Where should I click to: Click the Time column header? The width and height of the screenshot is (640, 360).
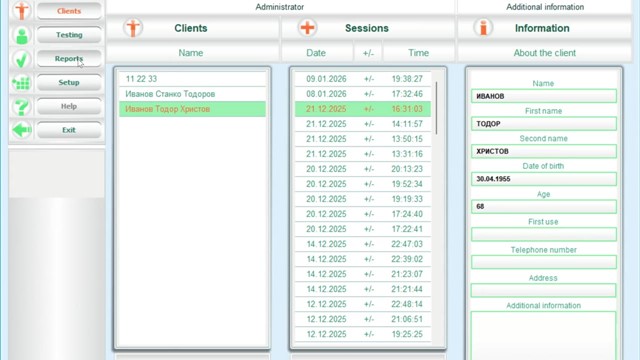pos(418,53)
